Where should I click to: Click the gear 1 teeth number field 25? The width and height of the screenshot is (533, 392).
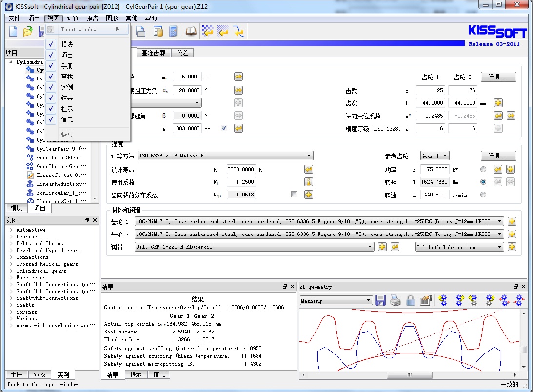click(431, 90)
